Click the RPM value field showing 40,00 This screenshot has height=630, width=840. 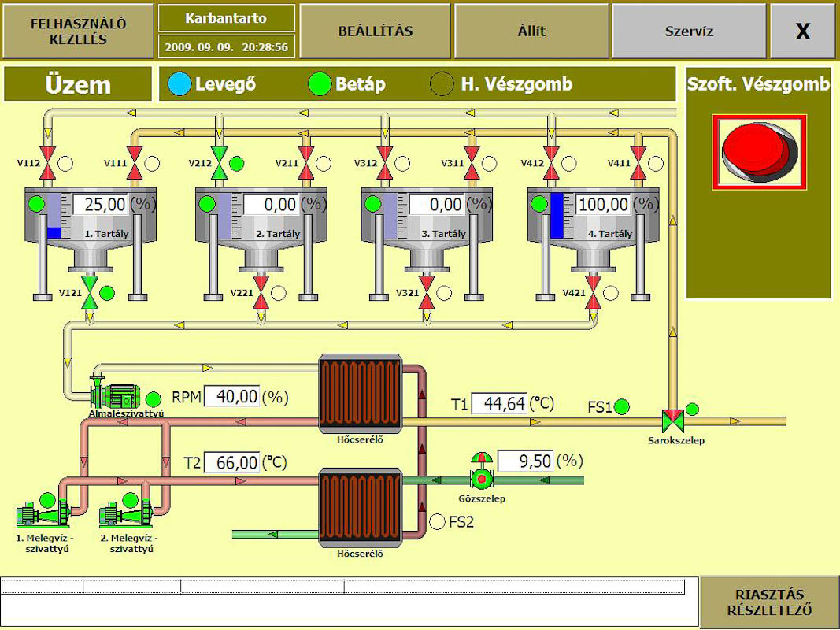pos(231,397)
